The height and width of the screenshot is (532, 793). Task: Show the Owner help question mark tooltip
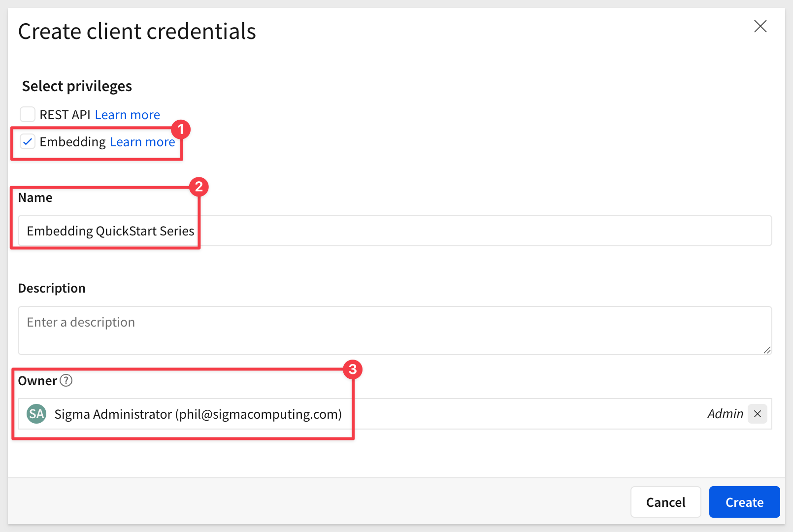(x=66, y=380)
